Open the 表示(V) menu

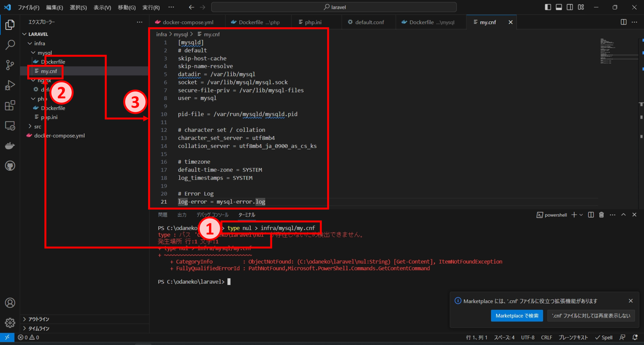click(x=102, y=7)
